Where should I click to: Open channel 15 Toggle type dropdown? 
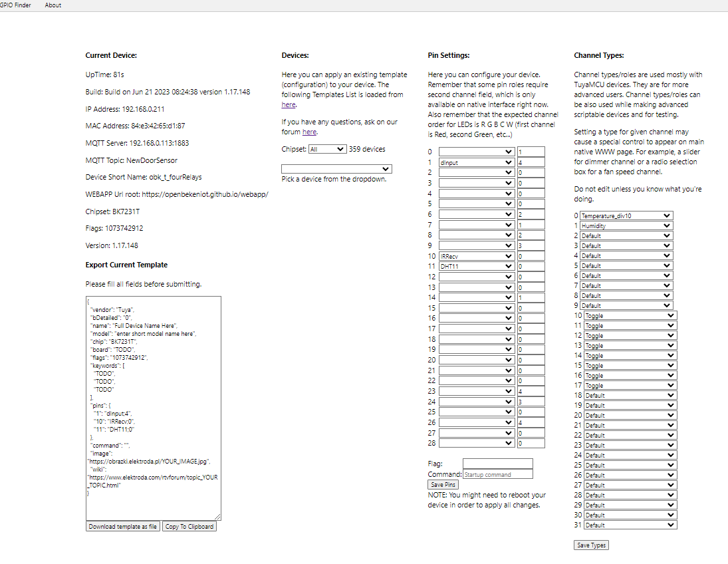pos(630,365)
